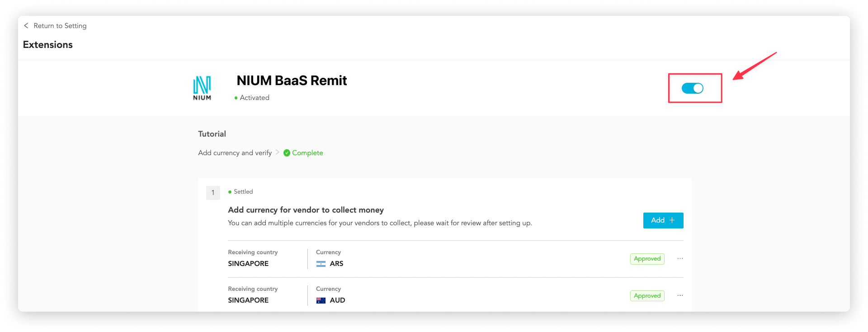Click the back chevron beside Return to Setting
868x332 pixels.
point(26,26)
